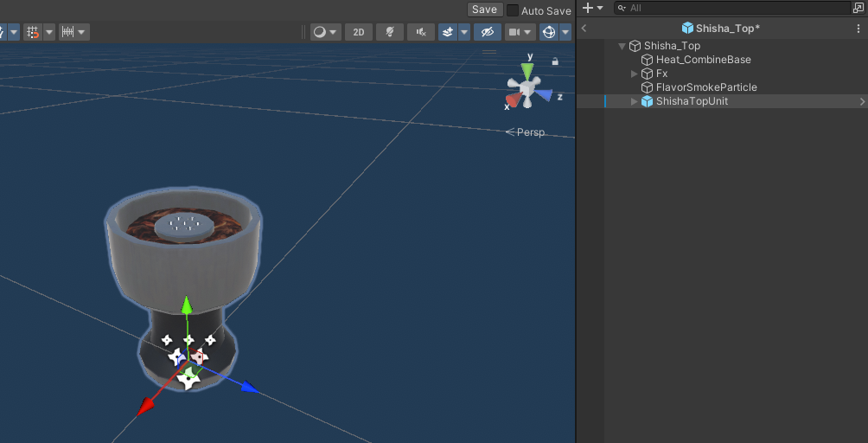Expand the Fx object
The image size is (868, 443).
[635, 74]
